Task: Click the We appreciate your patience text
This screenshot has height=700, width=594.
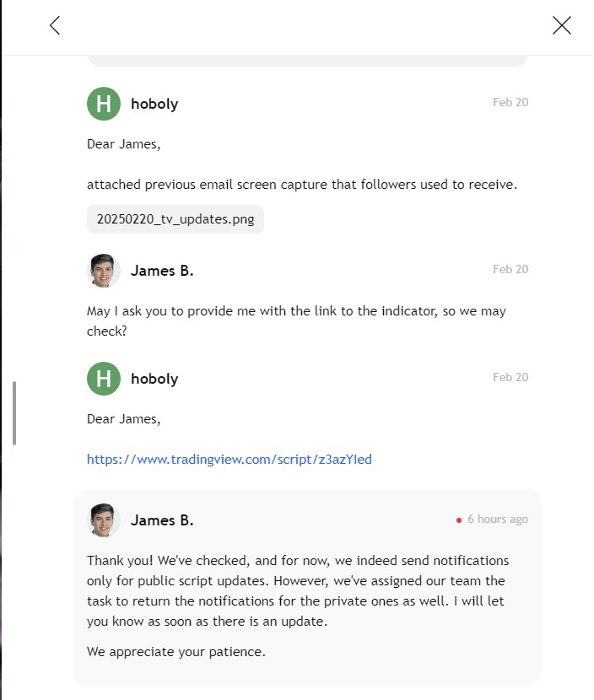Action: click(176, 652)
